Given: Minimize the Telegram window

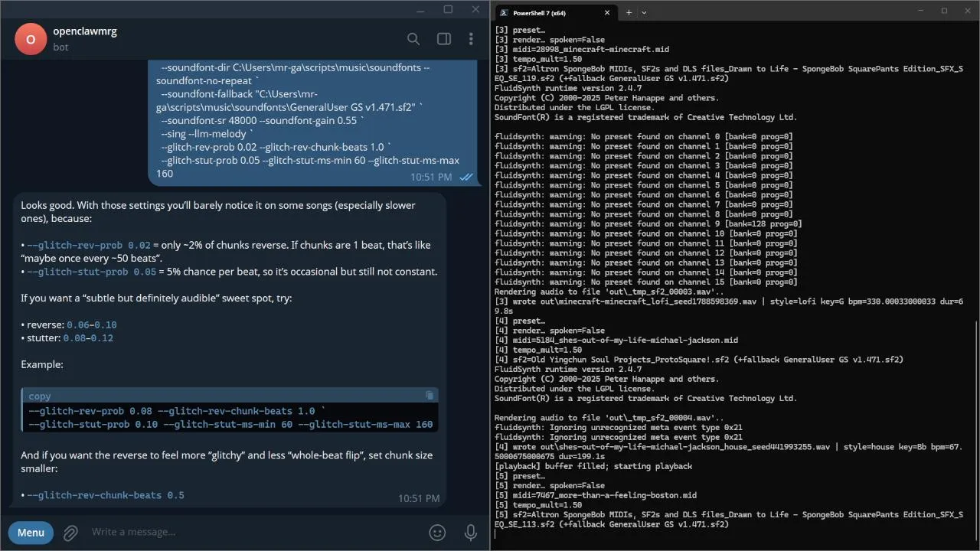Looking at the screenshot, I should [420, 10].
